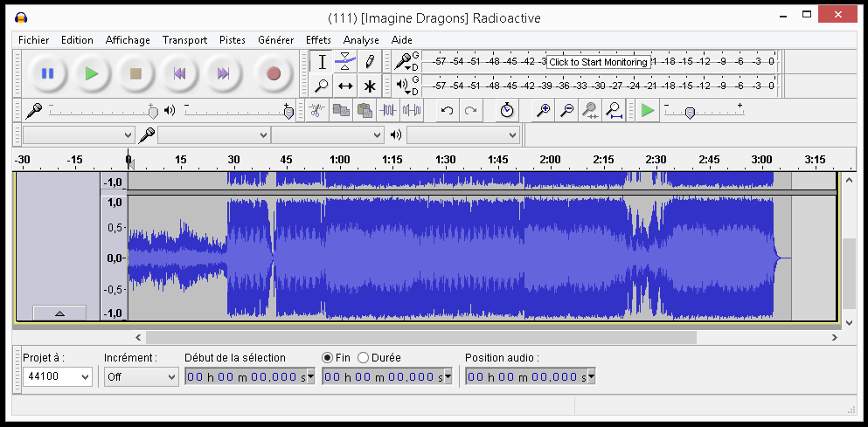This screenshot has width=868, height=427.
Task: Click the Fit Project zoom icon
Action: click(x=614, y=111)
